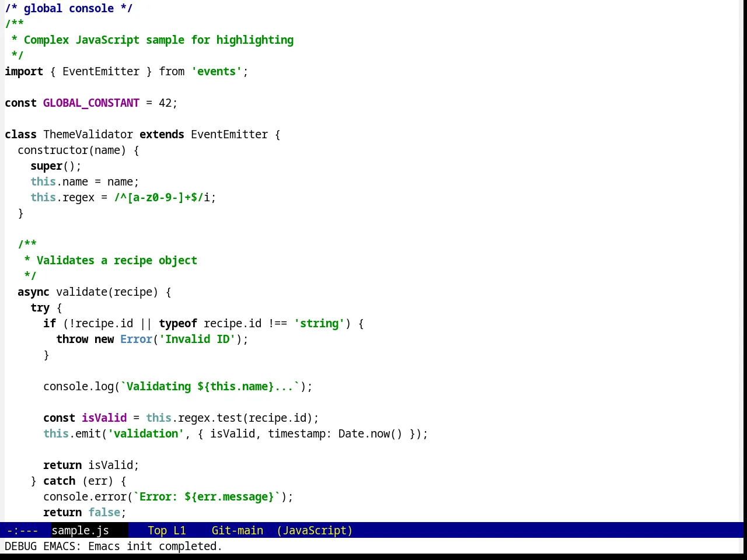Image resolution: width=747 pixels, height=560 pixels.
Task: Click the 'isValid' variable declaration
Action: [x=104, y=418]
